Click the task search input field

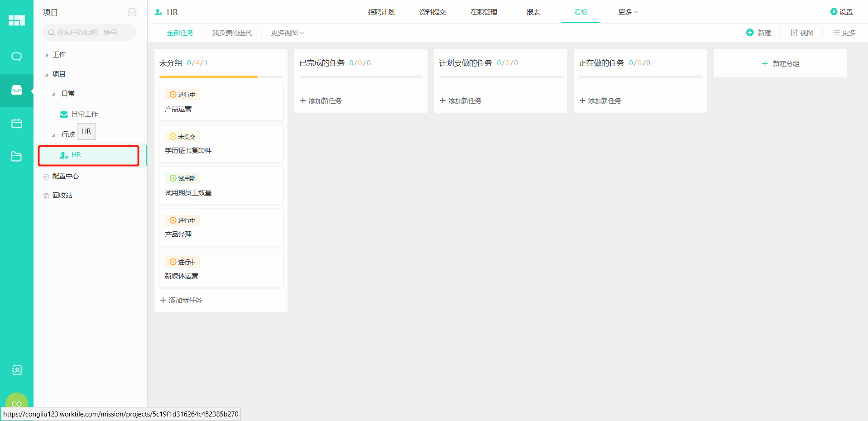pyautogui.click(x=90, y=33)
